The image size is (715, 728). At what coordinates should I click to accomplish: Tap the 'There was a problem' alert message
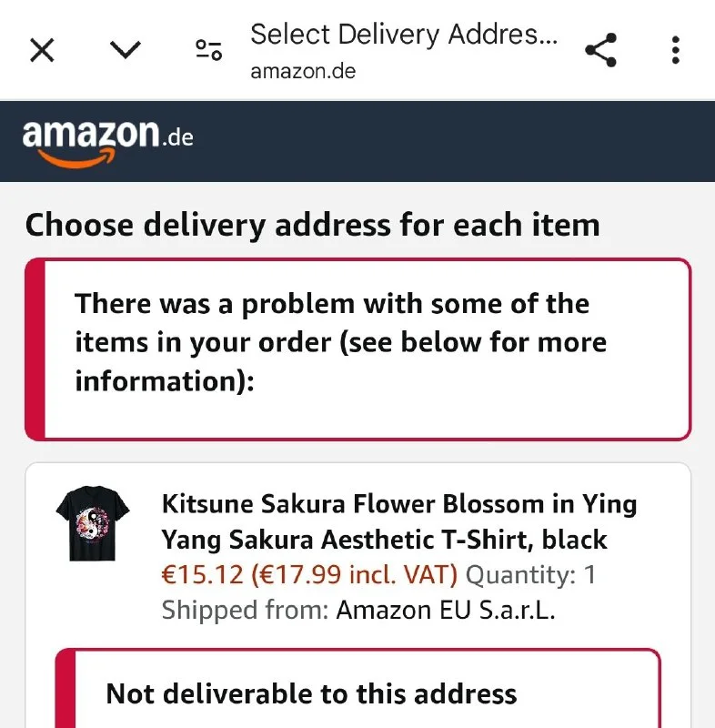(x=340, y=342)
